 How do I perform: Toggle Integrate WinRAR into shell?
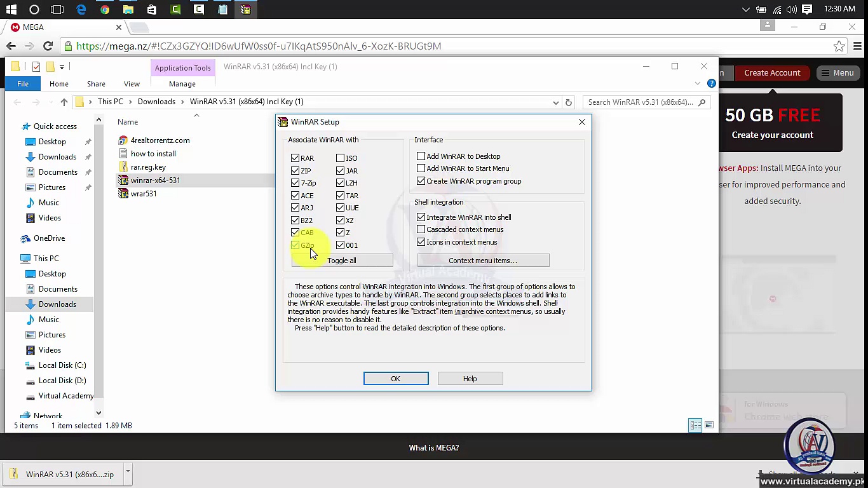click(x=421, y=217)
